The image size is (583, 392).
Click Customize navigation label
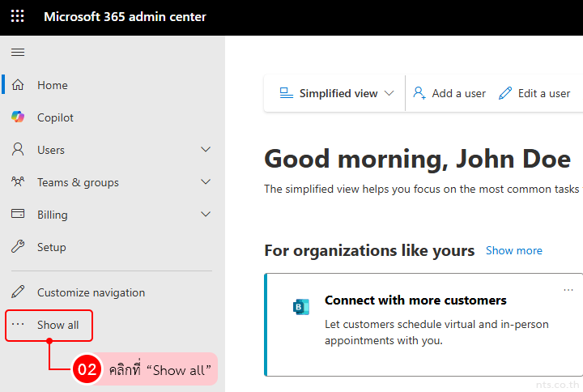click(x=91, y=292)
